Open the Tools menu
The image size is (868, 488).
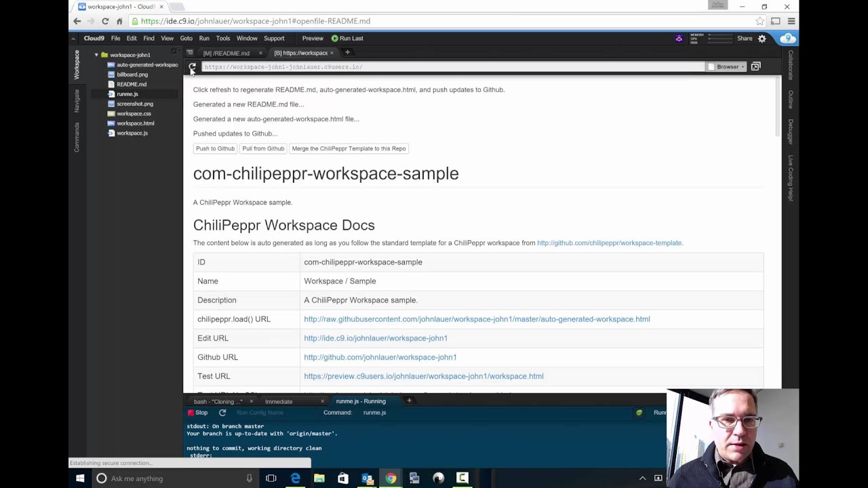222,39
